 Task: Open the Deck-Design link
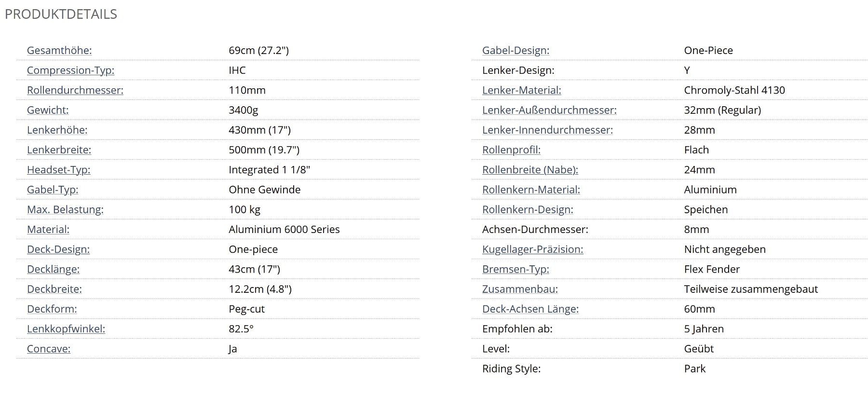click(x=58, y=249)
